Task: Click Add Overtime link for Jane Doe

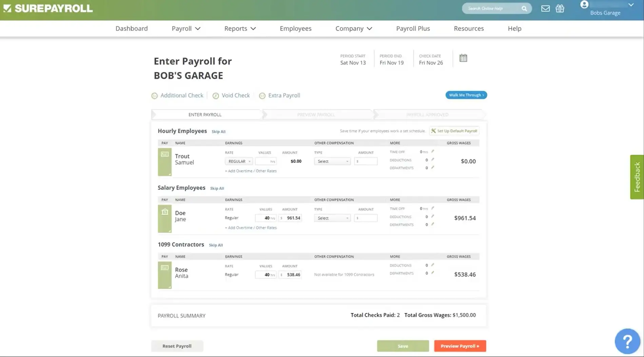Action: point(251,228)
